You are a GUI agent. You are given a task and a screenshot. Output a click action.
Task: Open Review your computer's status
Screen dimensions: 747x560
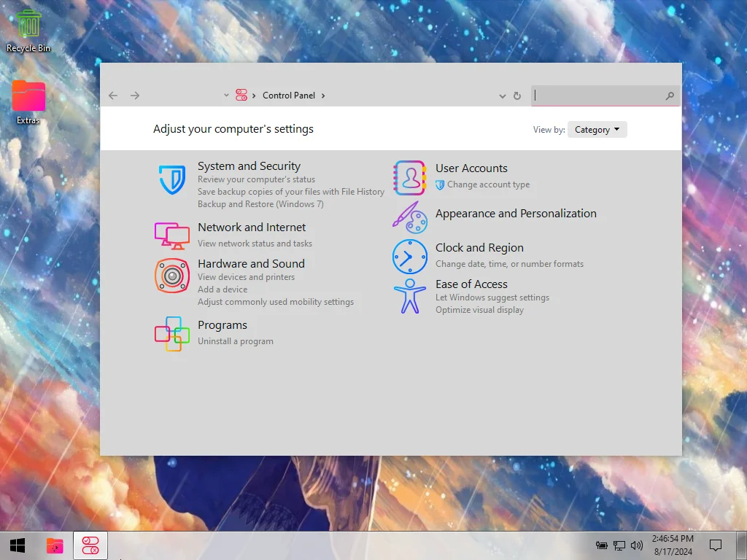[256, 179]
